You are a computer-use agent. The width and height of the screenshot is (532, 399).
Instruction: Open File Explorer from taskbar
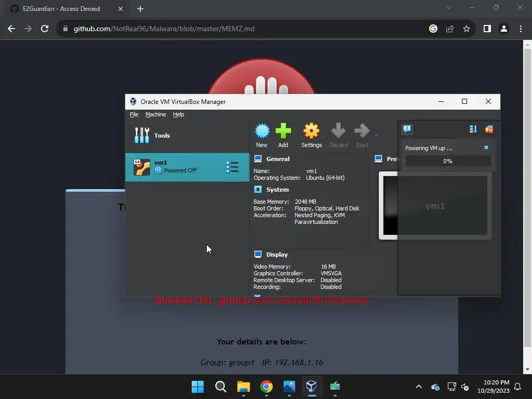click(x=243, y=387)
